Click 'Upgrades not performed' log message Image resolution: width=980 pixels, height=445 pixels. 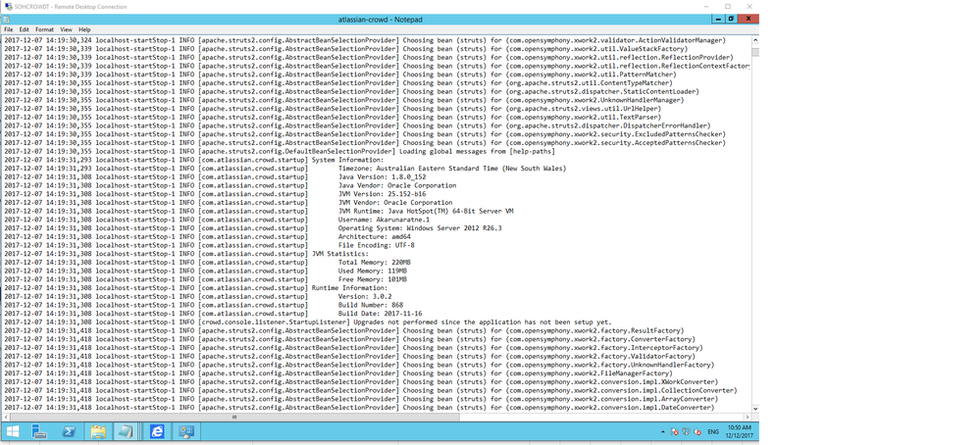coord(482,322)
